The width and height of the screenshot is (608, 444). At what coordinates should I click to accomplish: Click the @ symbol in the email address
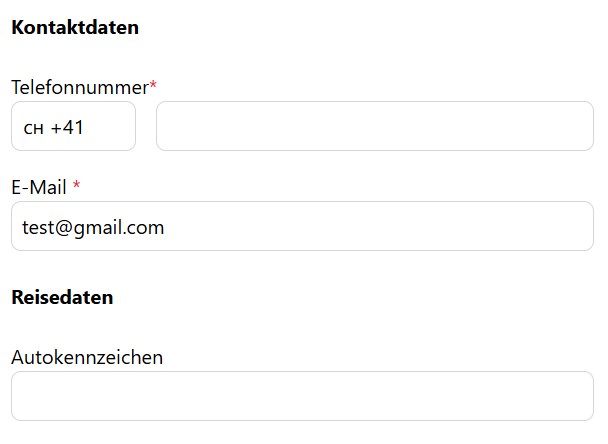[x=64, y=228]
